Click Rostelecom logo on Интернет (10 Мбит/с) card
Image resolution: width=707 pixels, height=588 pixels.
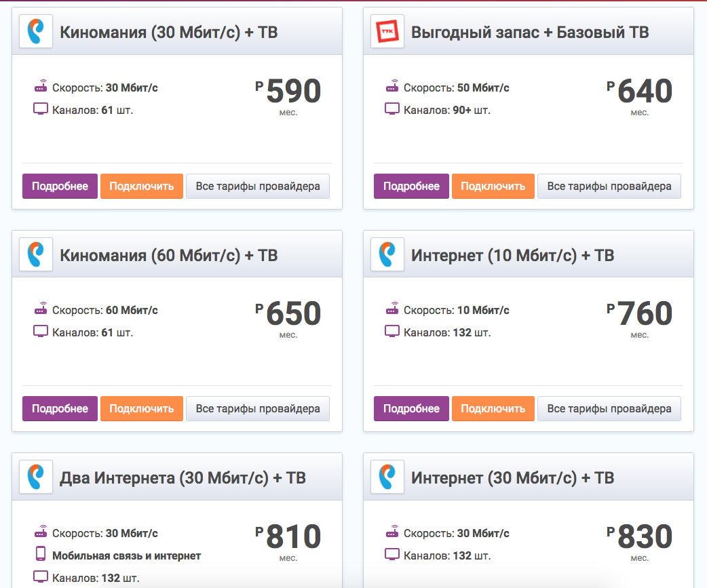387,254
